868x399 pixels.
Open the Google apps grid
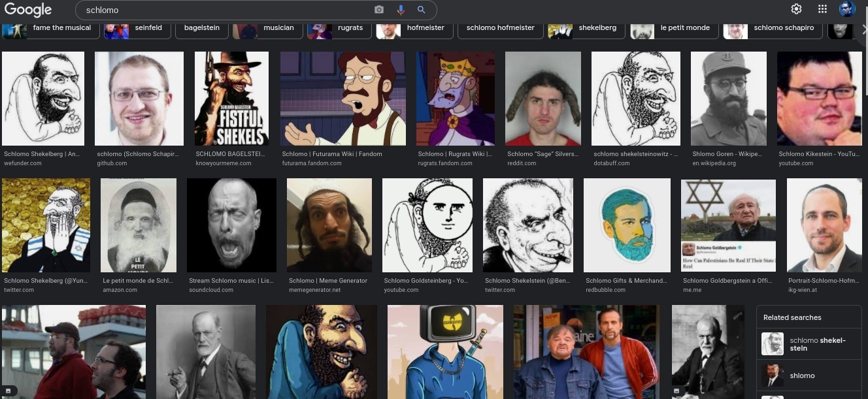[822, 9]
